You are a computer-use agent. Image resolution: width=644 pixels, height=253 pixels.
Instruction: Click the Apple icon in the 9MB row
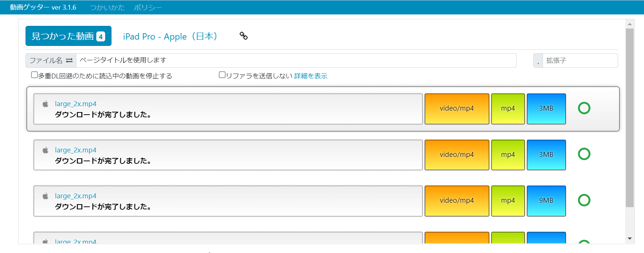click(45, 196)
